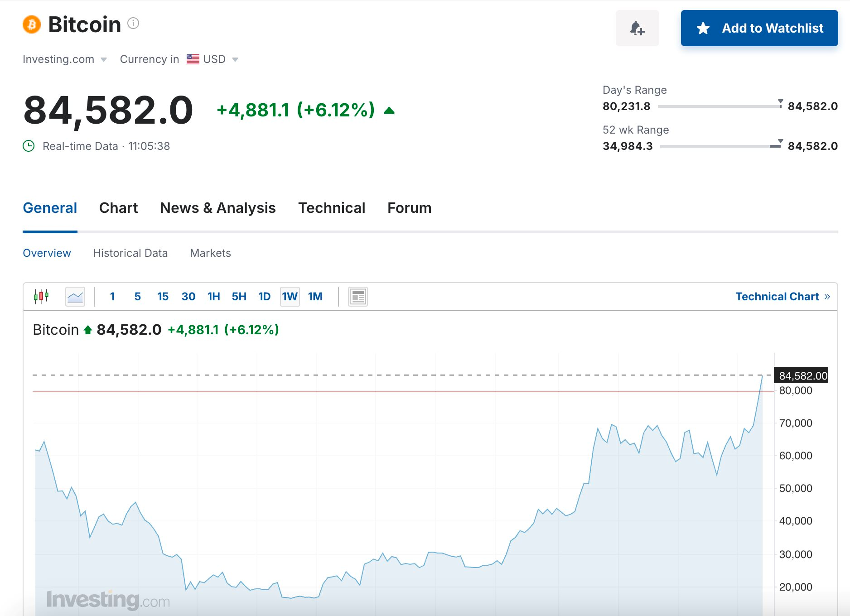Open the Technical tab
Image resolution: width=850 pixels, height=616 pixels.
[x=331, y=208]
